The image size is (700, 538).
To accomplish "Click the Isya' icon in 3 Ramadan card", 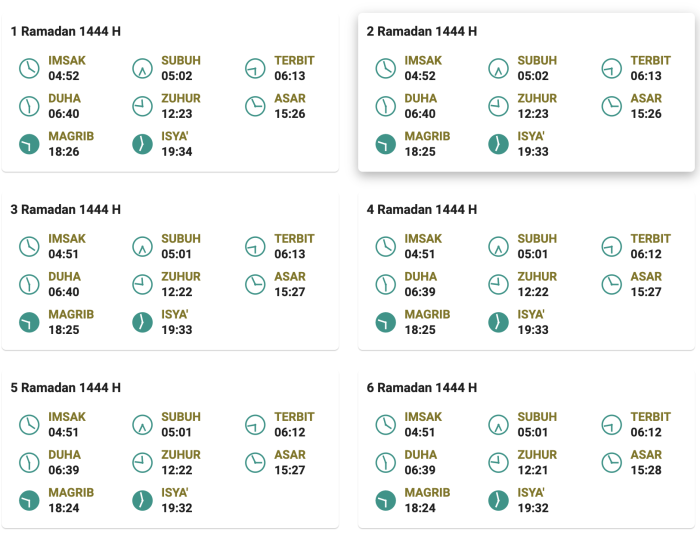I will click(x=143, y=322).
